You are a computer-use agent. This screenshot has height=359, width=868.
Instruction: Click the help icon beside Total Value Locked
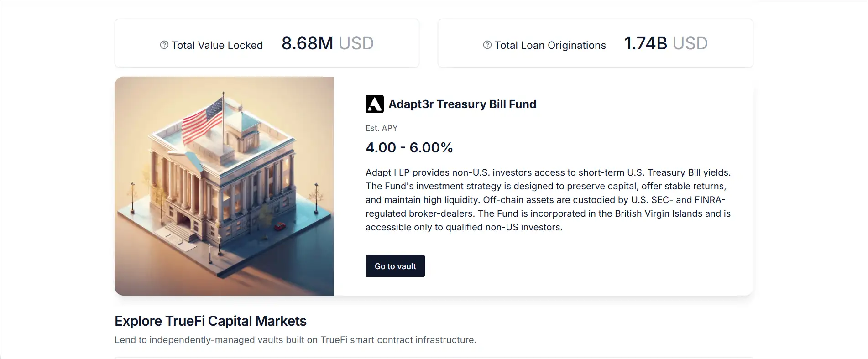coord(164,45)
